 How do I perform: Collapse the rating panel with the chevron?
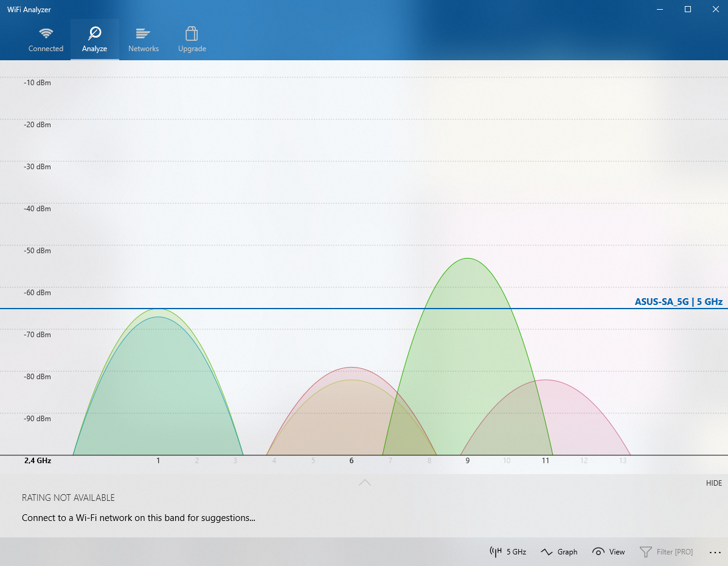click(364, 483)
